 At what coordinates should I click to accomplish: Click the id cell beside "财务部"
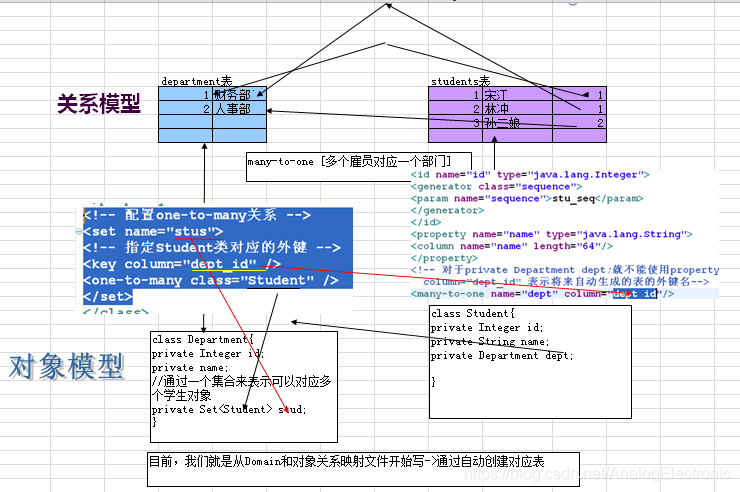(185, 95)
